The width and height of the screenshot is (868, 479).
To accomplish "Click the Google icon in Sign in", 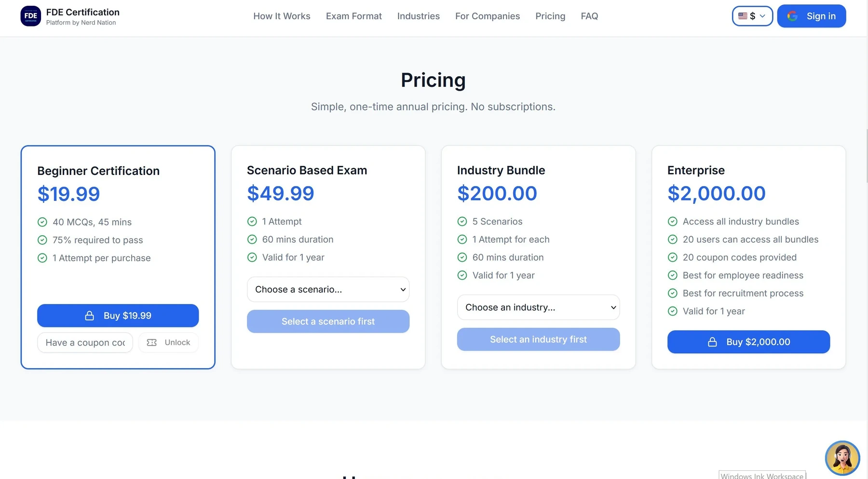I will click(792, 16).
